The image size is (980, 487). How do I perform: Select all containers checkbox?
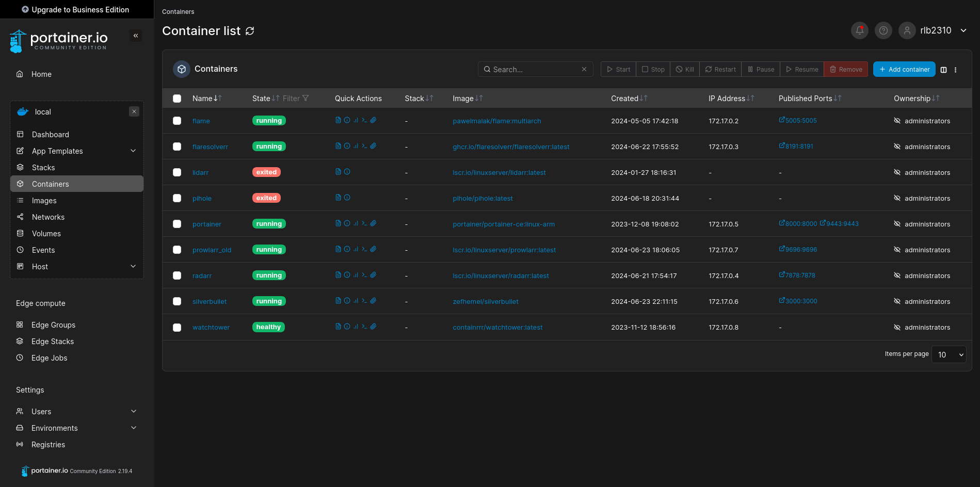click(x=177, y=99)
